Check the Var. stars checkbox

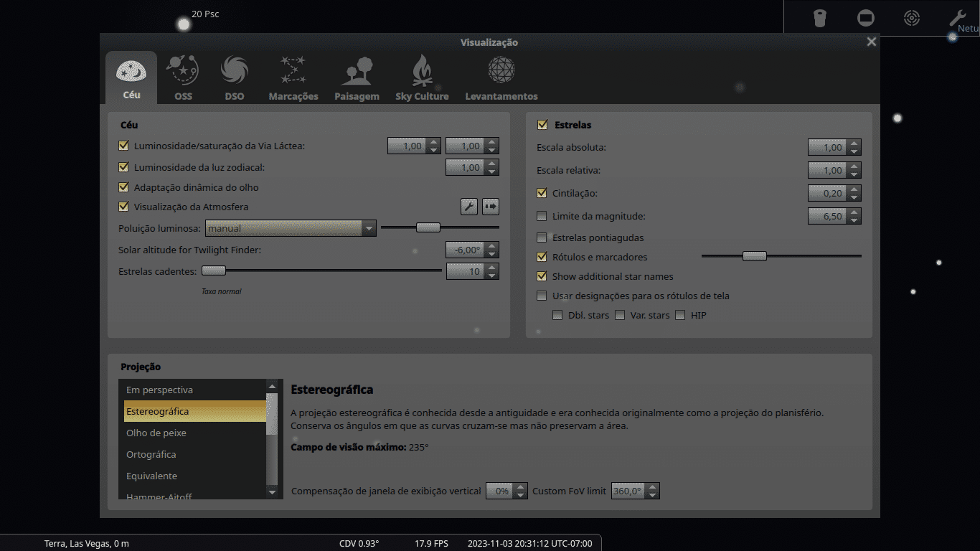pyautogui.click(x=620, y=315)
